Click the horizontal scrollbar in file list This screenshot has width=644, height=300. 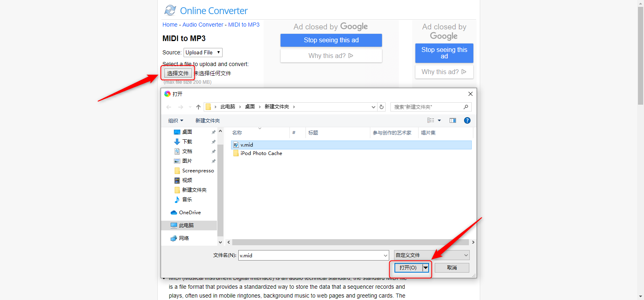(350, 242)
